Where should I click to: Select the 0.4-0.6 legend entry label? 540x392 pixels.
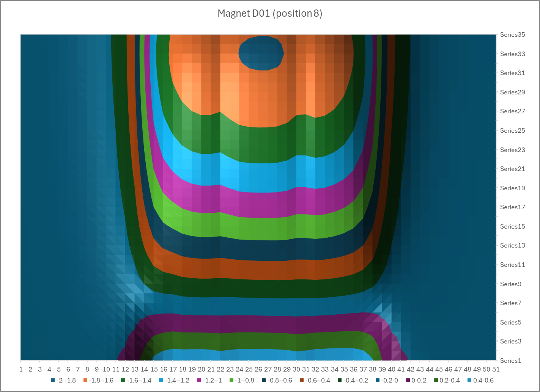tap(483, 380)
